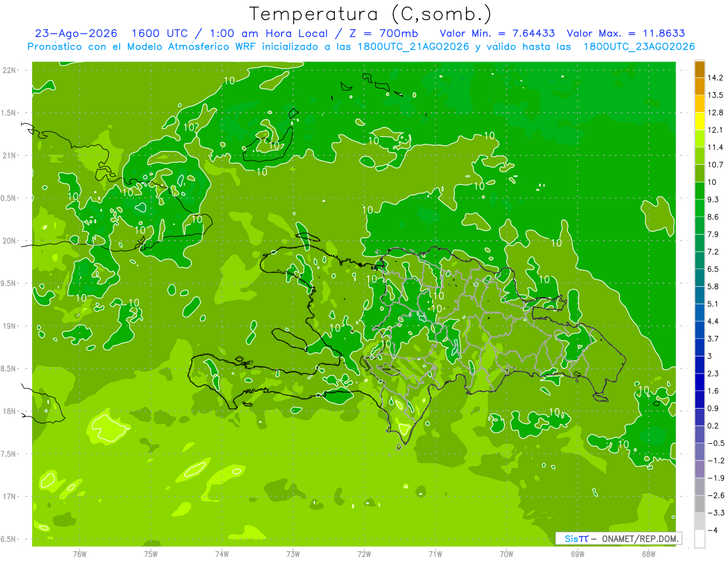This screenshot has width=728, height=562.
Task: Click the title 'Temperatura (C,somb.)'
Action: tap(371, 15)
